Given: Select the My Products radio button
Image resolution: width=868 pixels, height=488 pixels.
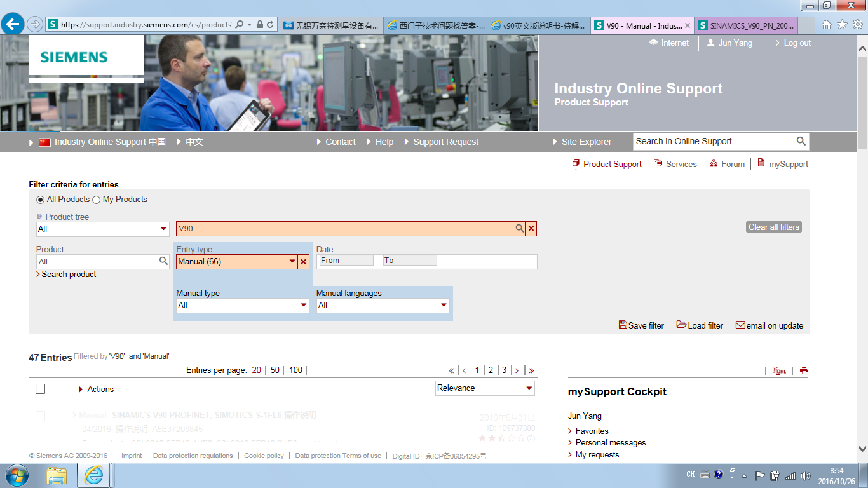Looking at the screenshot, I should [97, 200].
